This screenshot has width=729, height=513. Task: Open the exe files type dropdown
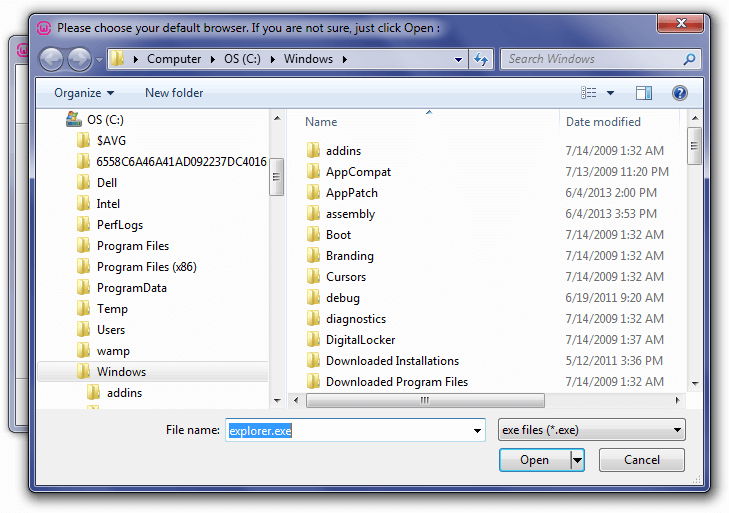(677, 430)
